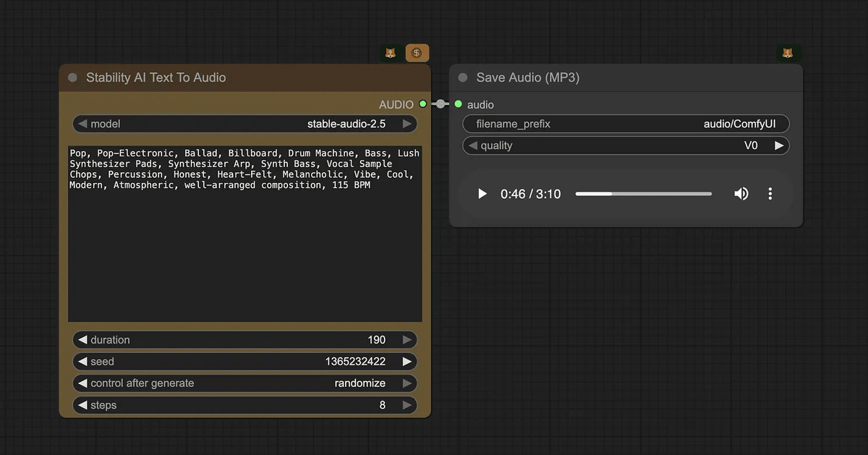The image size is (868, 455).
Task: Click the Stability AI Text To Audio title
Action: 156,77
